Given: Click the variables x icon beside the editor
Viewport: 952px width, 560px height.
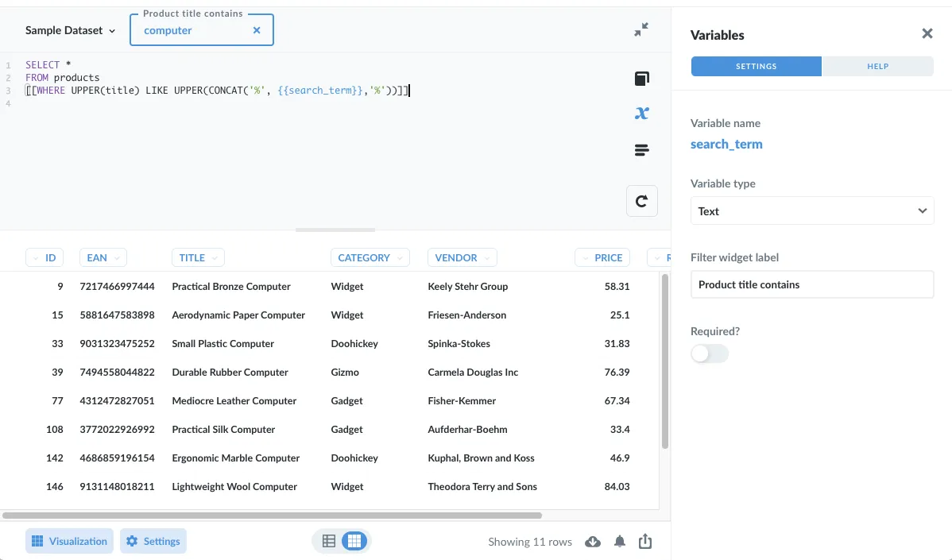Looking at the screenshot, I should (641, 113).
